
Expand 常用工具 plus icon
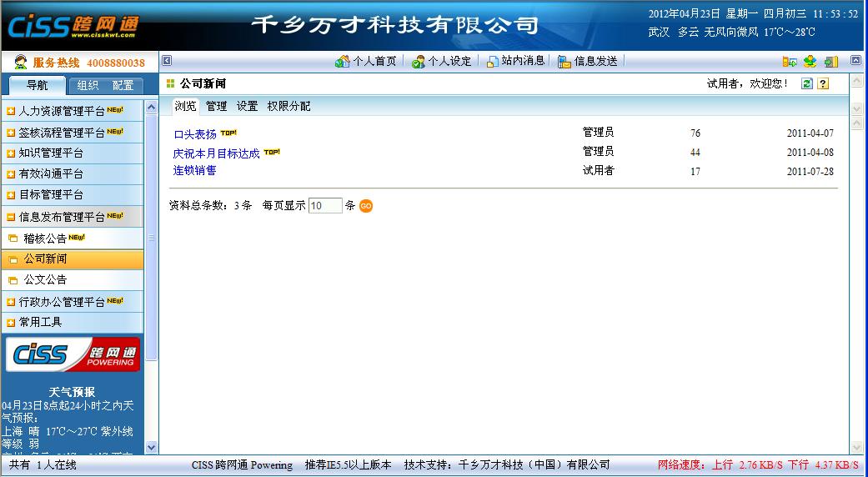(x=11, y=323)
